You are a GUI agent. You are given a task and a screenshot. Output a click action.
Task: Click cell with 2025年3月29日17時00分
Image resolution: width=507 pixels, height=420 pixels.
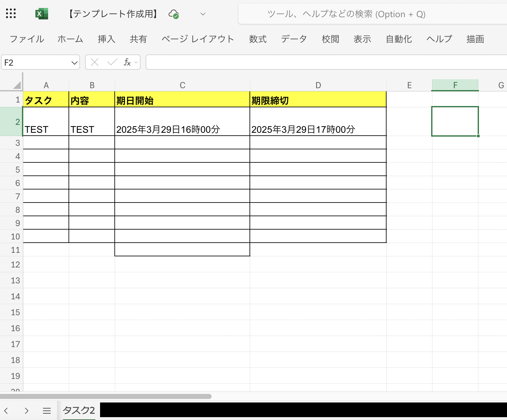(318, 122)
